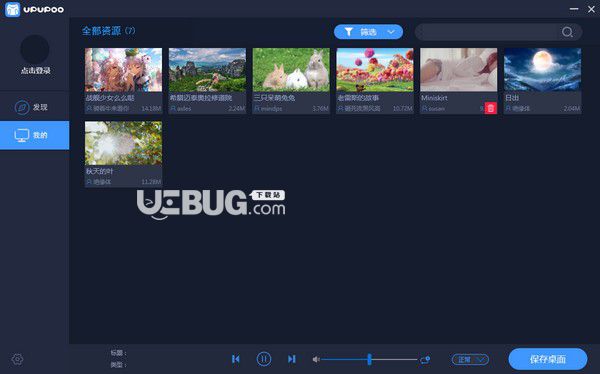Open settings with the gear icon
600x374 pixels.
(x=17, y=359)
